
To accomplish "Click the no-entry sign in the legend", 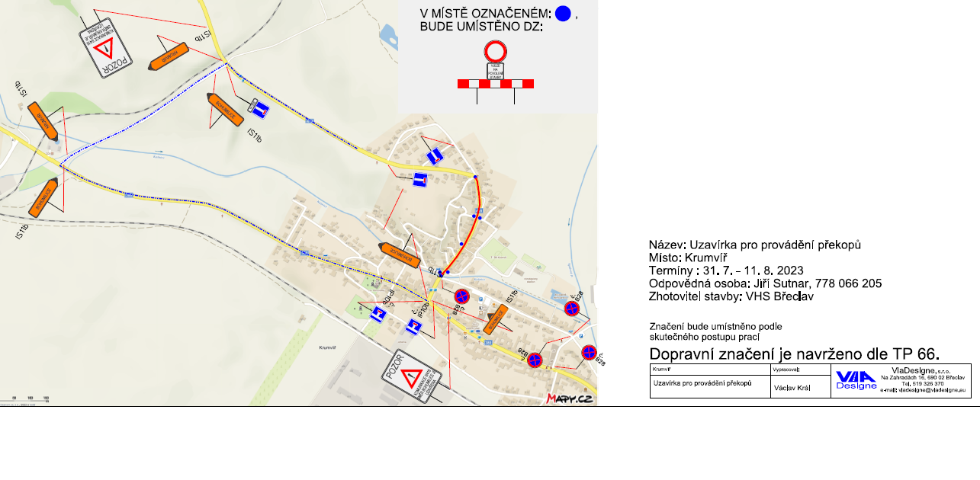I will point(495,52).
